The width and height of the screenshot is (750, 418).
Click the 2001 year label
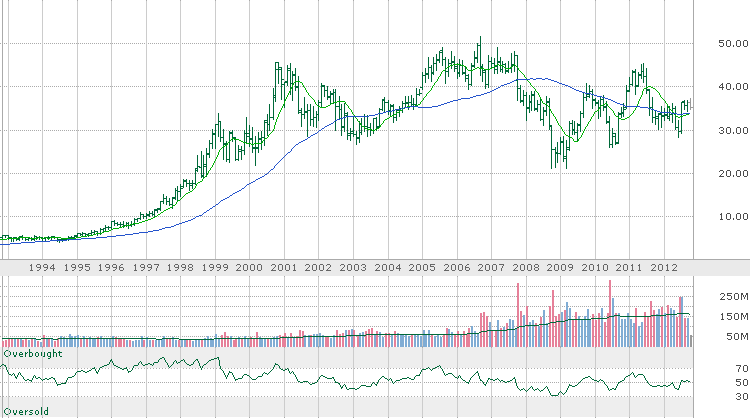tap(284, 268)
